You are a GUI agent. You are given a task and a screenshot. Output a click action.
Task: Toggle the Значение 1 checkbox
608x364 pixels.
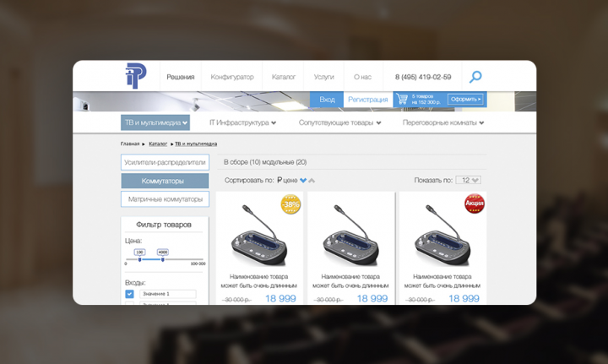pyautogui.click(x=129, y=294)
